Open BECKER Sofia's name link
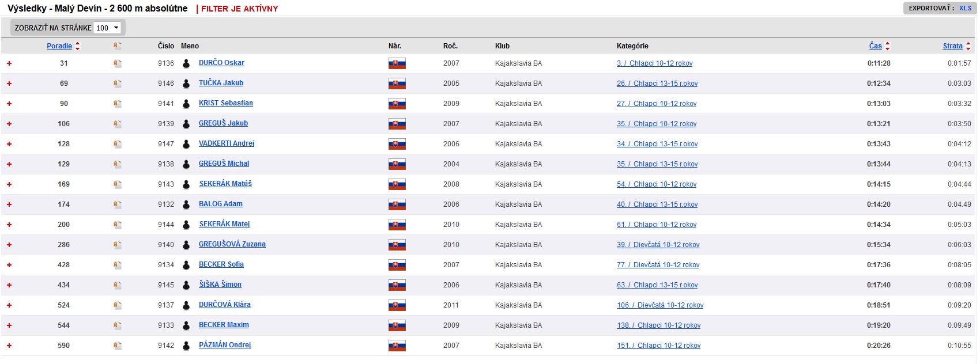 [221, 264]
